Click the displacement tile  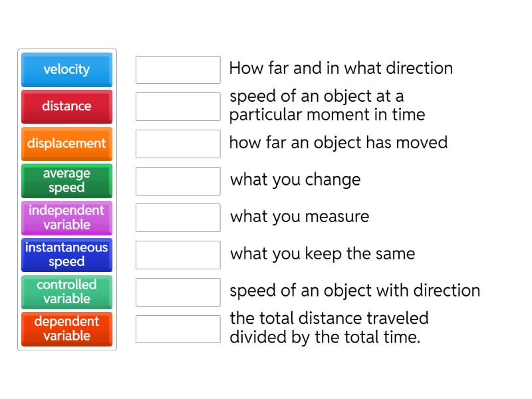(66, 144)
